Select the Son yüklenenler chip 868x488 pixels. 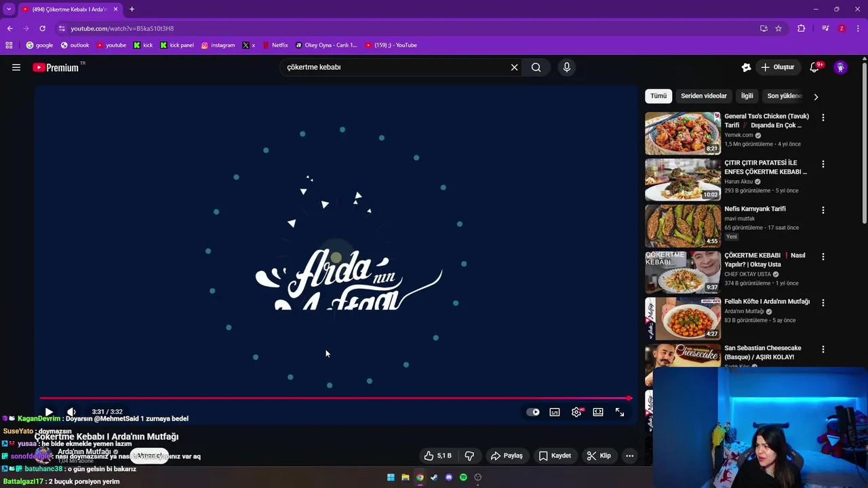(x=785, y=96)
